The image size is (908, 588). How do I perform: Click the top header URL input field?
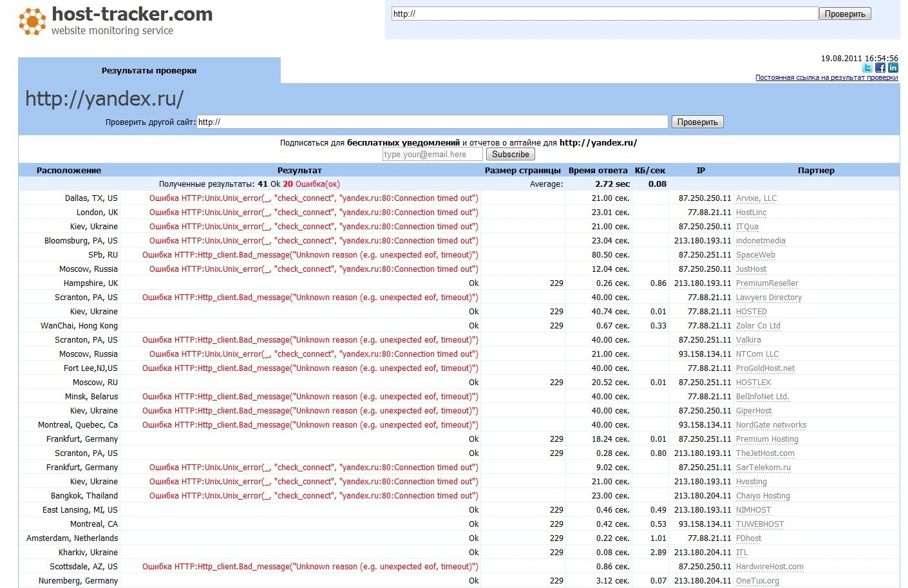pos(604,14)
